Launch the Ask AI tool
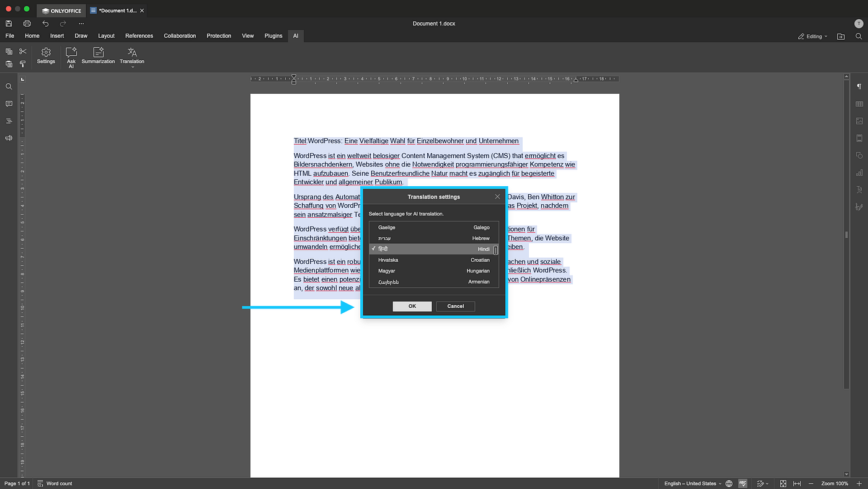 pyautogui.click(x=71, y=58)
